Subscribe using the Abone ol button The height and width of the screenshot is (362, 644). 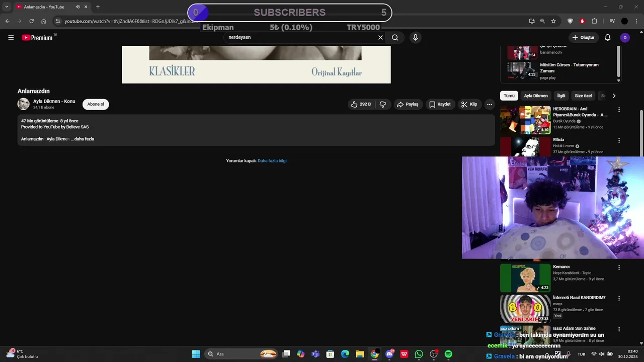96,104
